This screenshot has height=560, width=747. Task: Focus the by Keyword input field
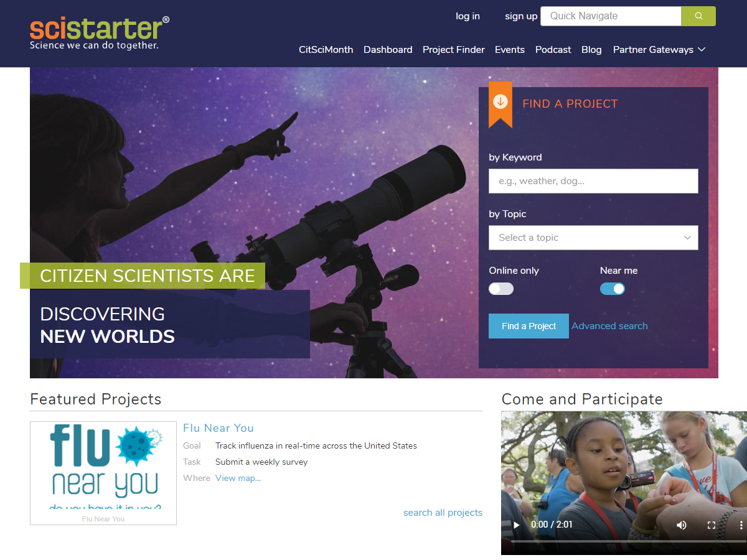(x=593, y=181)
